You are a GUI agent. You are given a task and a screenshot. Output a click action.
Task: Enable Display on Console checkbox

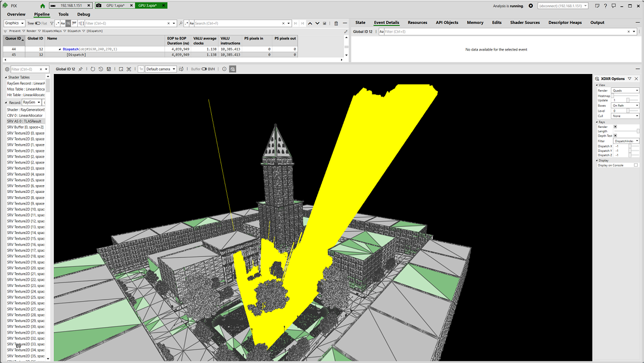point(636,165)
